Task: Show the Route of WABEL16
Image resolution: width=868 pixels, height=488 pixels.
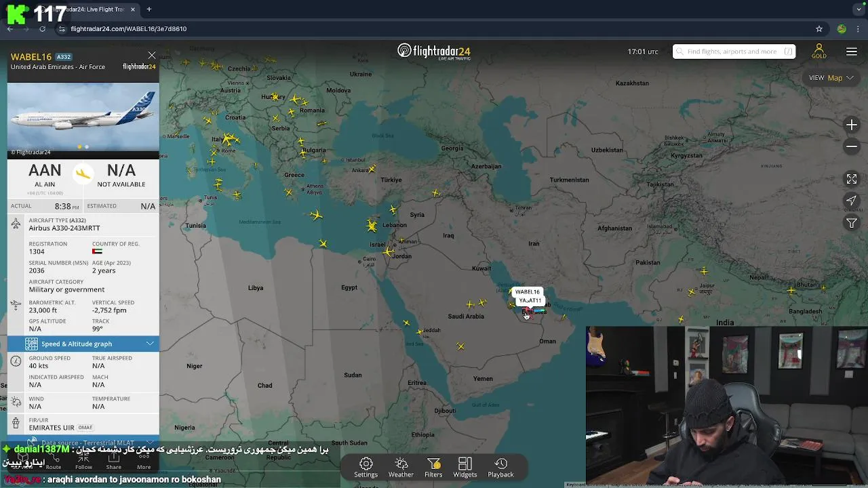Action: (53, 462)
